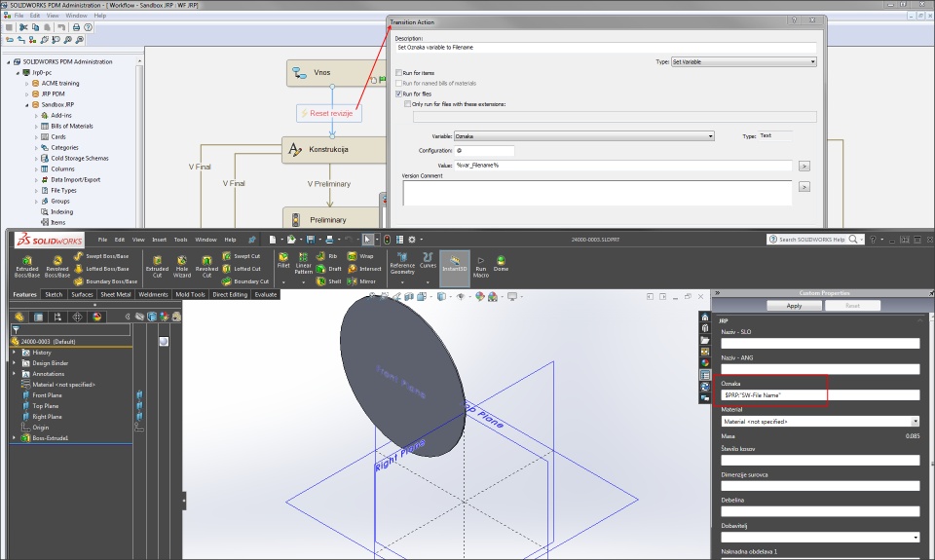Viewport: 935px width, 560px height.
Task: Click the Mirror tool
Action: point(361,280)
